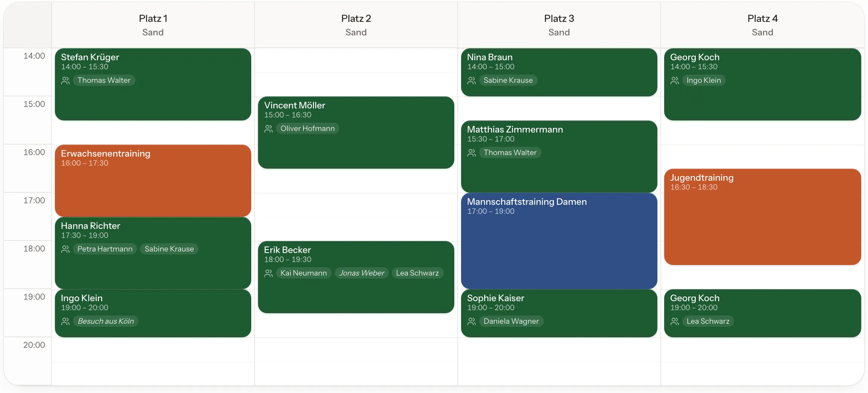This screenshot has height=393, width=868.
Task: Click players icon in Hanna Richter booking
Action: coord(65,249)
